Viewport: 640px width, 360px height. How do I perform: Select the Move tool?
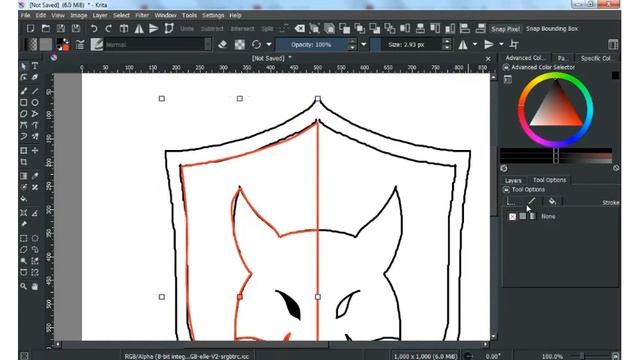click(35, 151)
